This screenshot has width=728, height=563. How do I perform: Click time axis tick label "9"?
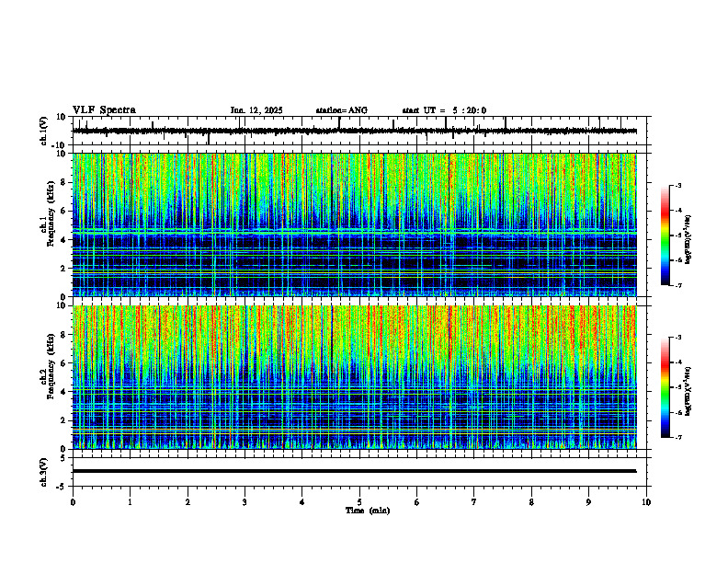pos(588,502)
